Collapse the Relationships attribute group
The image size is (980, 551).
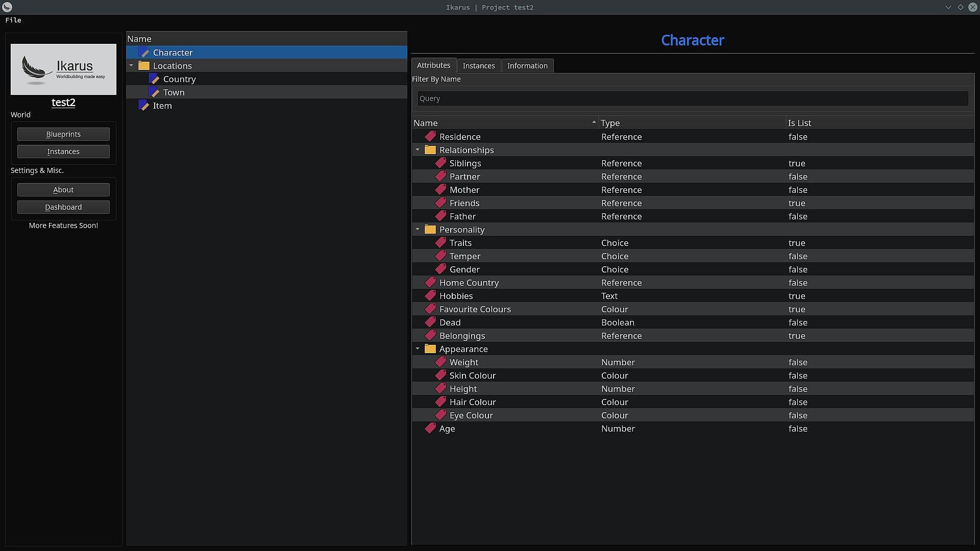pyautogui.click(x=418, y=149)
